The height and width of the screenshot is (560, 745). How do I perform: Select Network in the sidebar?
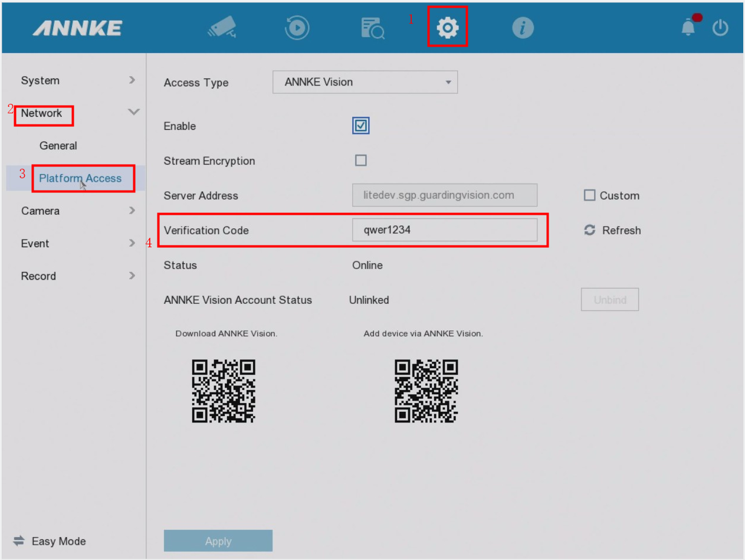[41, 113]
